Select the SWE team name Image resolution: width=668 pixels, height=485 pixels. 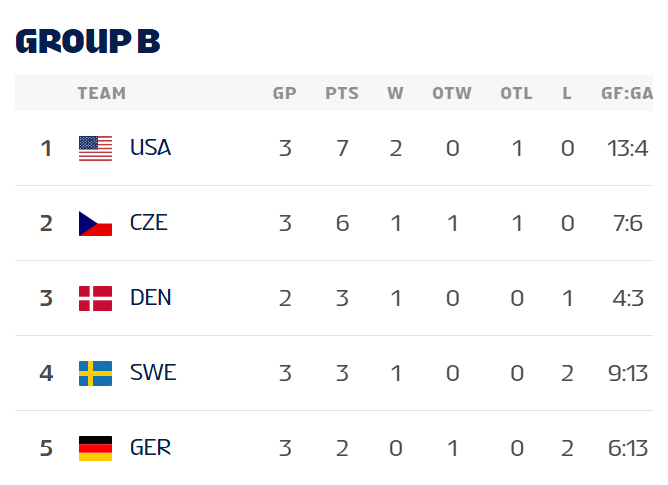click(x=153, y=373)
